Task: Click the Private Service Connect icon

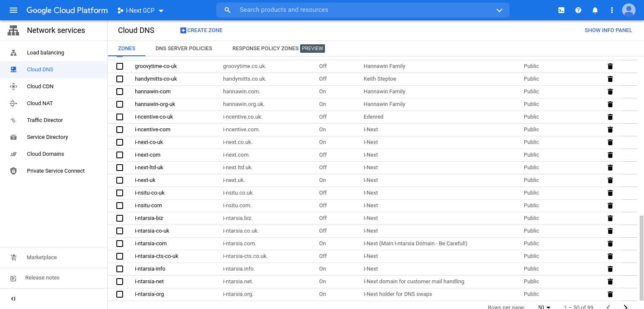Action: point(13,171)
